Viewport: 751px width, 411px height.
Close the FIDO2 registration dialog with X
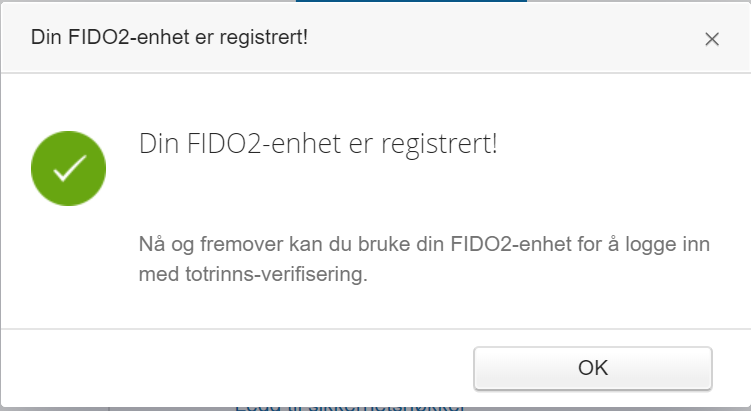[712, 39]
